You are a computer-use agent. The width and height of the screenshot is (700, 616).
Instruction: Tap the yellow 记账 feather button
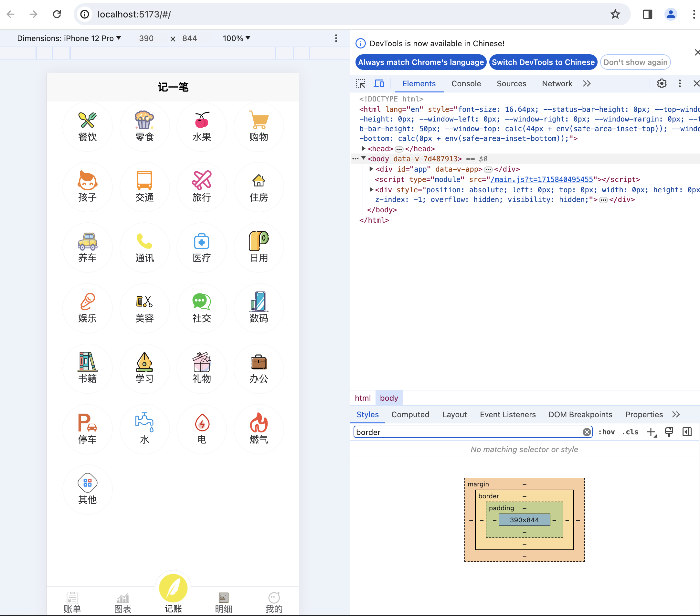(173, 588)
